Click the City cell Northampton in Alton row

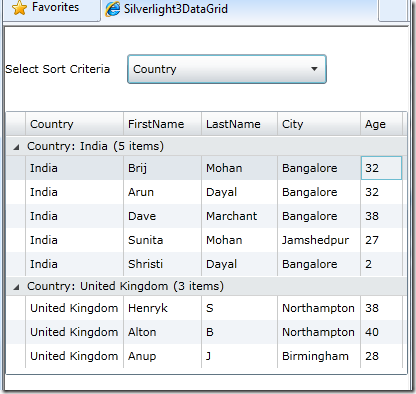319,332
